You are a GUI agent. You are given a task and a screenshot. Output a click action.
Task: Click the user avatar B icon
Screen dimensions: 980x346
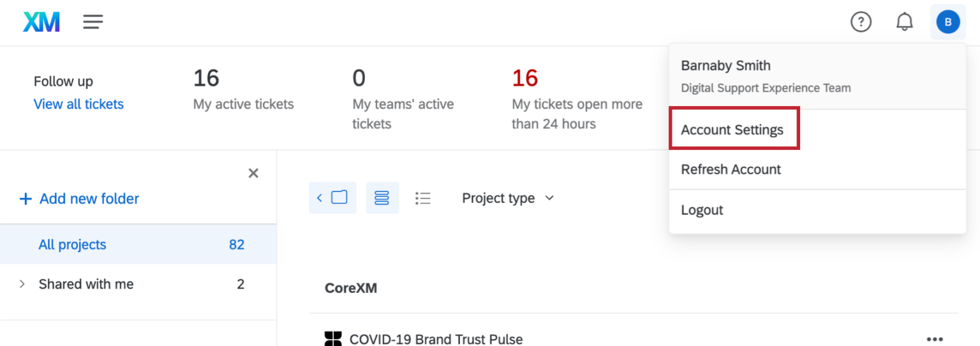point(947,22)
